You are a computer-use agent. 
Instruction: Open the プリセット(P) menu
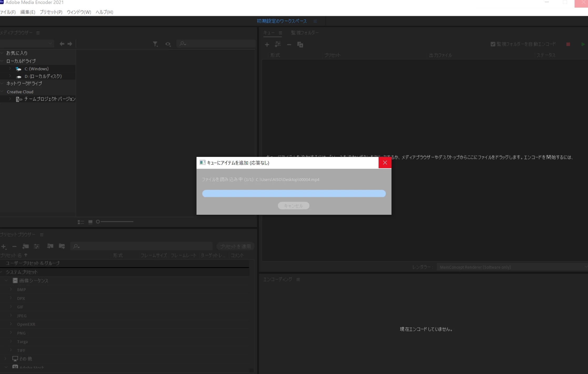click(51, 12)
